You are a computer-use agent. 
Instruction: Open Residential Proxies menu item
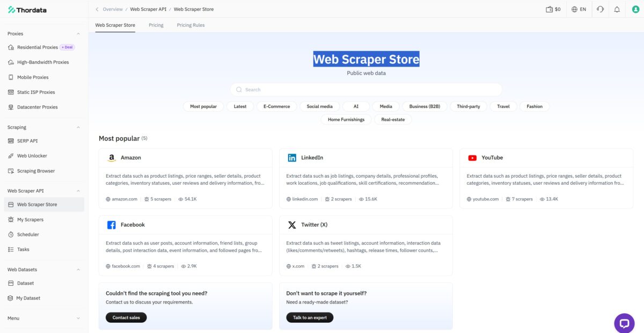tap(44, 47)
